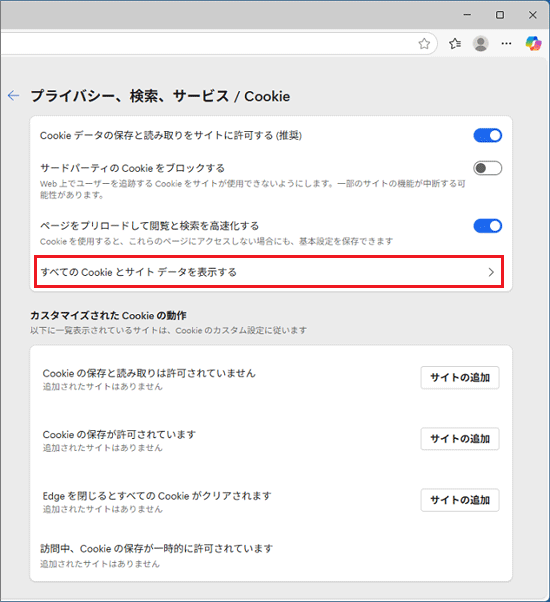The width and height of the screenshot is (550, 602).
Task: Click label Cookie データの保存と読み取りをサイトに許可する (推奨)
Action: (x=171, y=135)
